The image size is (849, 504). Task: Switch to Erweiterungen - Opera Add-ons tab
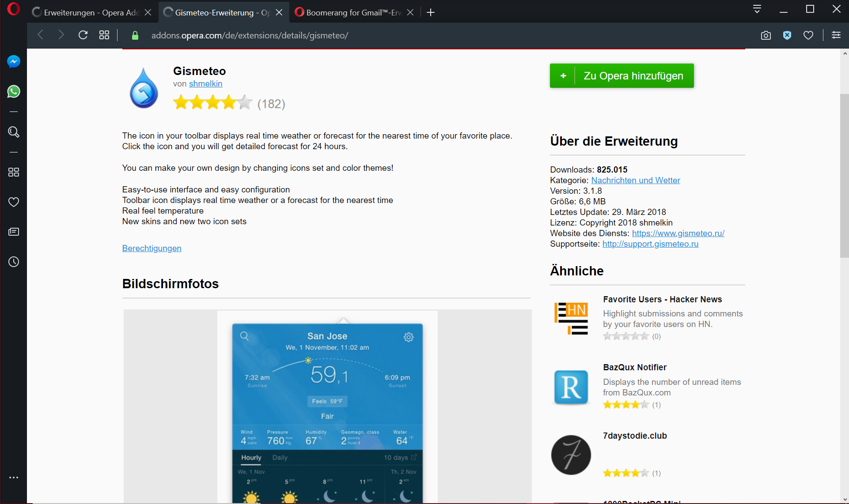88,12
